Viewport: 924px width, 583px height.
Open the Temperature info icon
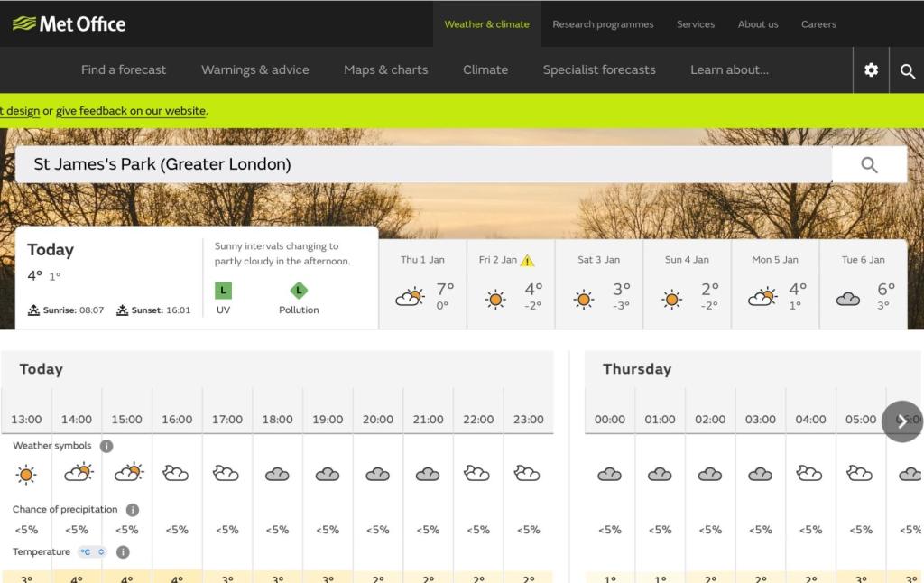123,552
